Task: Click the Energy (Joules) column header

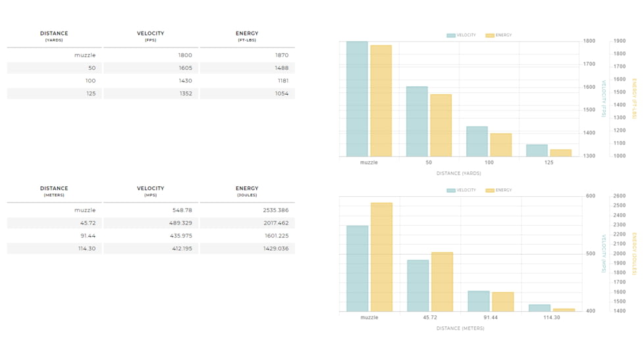Action: coord(247,191)
